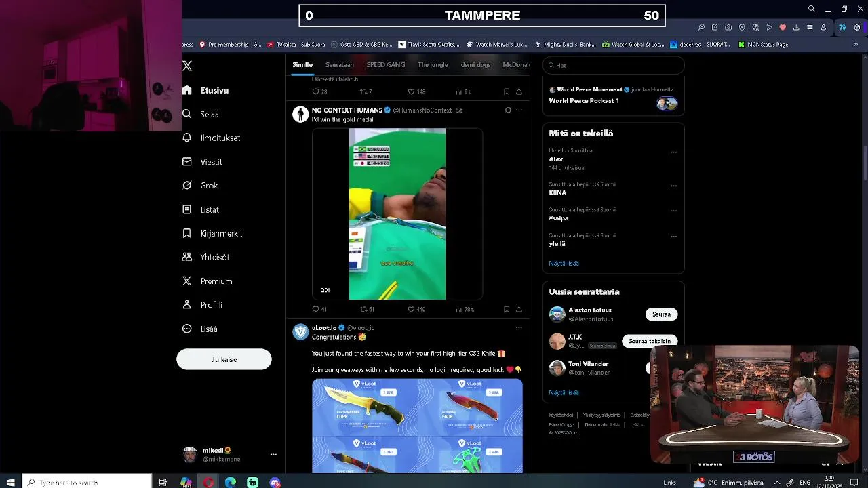Click Seuraa takaisin for J.T.K
Image resolution: width=868 pixels, height=488 pixels.
650,341
